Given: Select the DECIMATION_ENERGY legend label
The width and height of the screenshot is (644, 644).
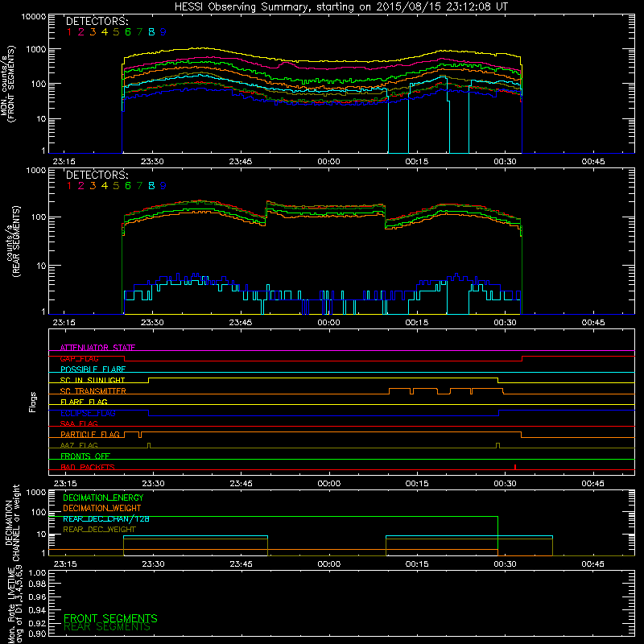Looking at the screenshot, I should 103,497.
